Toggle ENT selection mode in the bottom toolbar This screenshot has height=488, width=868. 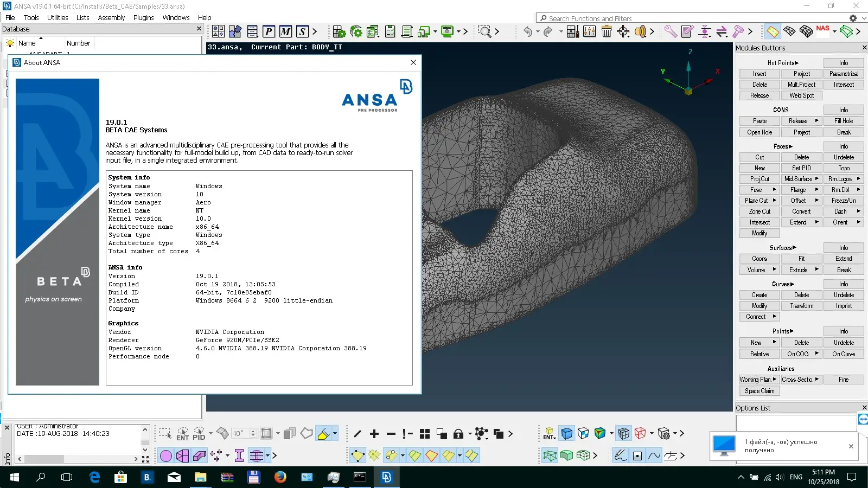[x=183, y=434]
